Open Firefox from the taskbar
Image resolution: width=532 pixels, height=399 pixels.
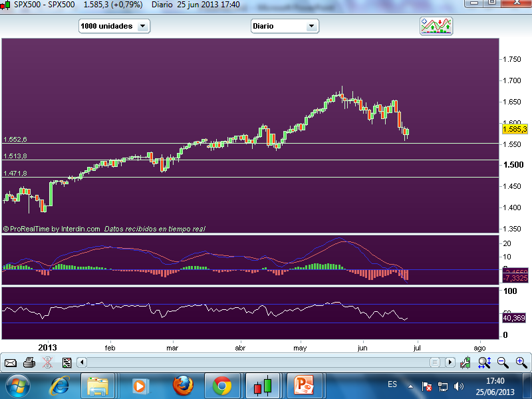pyautogui.click(x=184, y=386)
